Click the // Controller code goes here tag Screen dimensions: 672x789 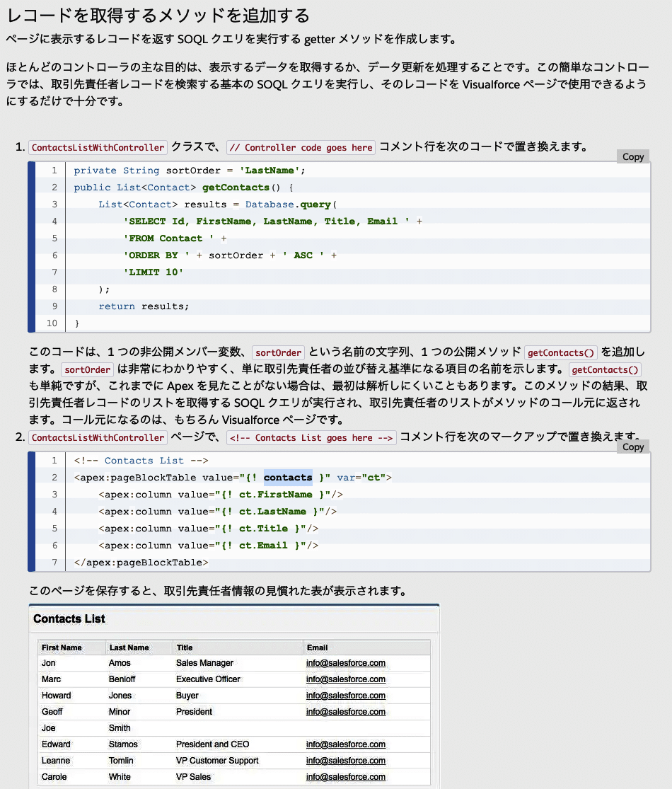pyautogui.click(x=301, y=147)
